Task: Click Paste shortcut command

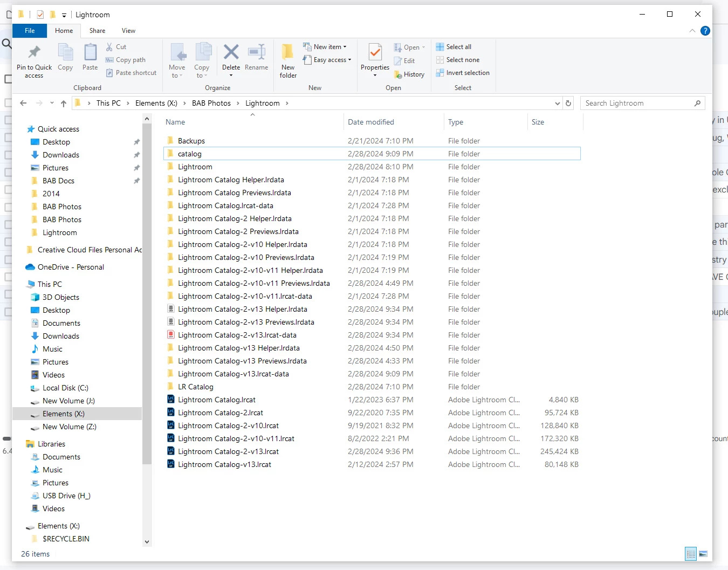Action: 131,73
